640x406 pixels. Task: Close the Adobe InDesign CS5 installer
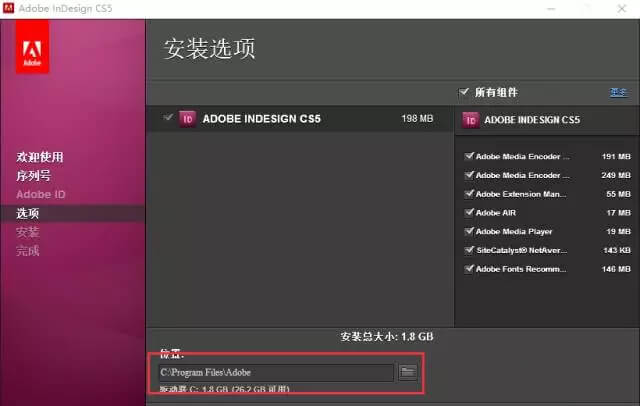(621, 9)
